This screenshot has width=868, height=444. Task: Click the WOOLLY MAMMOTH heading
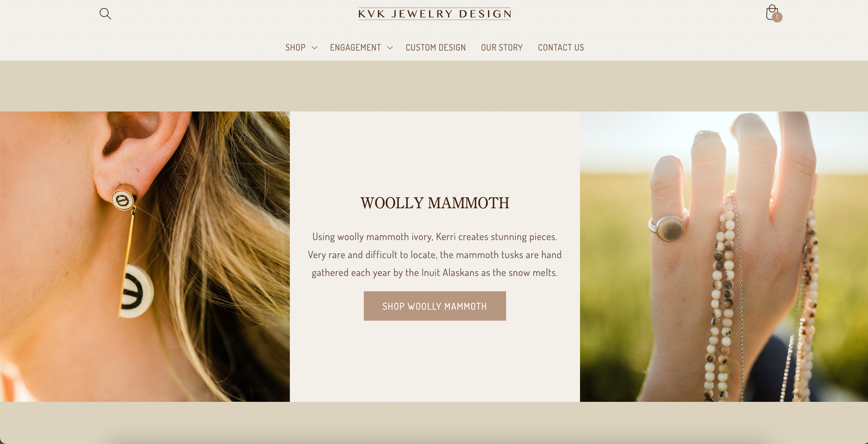pyautogui.click(x=435, y=203)
